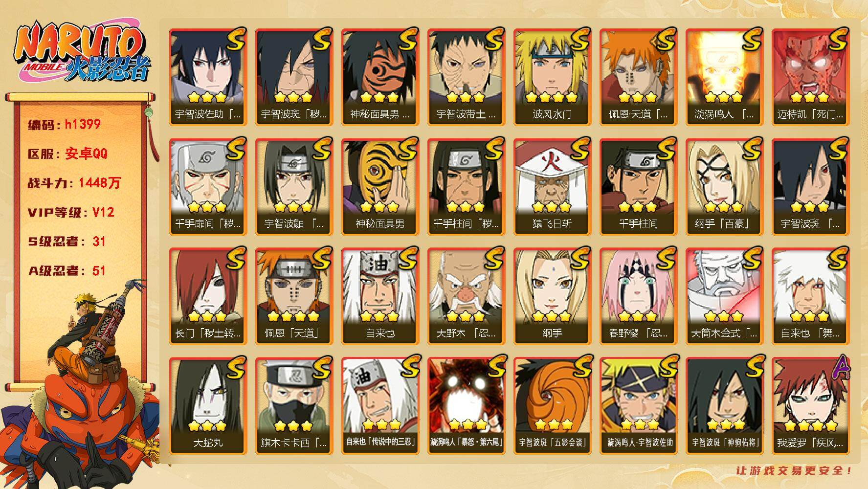
Task: Open the 猿飞日斩 character card
Action: [x=552, y=187]
